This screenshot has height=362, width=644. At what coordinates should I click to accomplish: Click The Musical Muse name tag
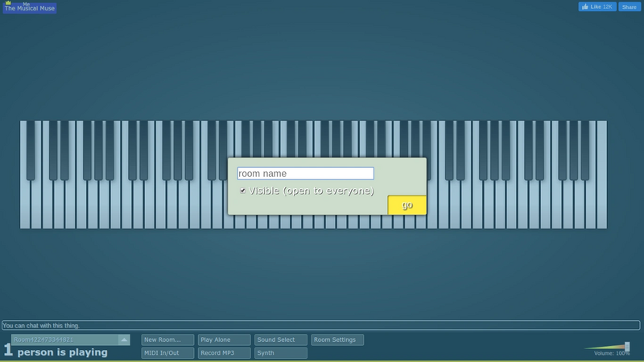click(30, 8)
